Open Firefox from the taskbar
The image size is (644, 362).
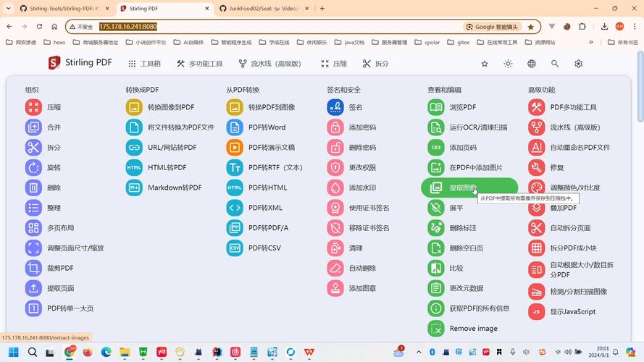coord(88,352)
